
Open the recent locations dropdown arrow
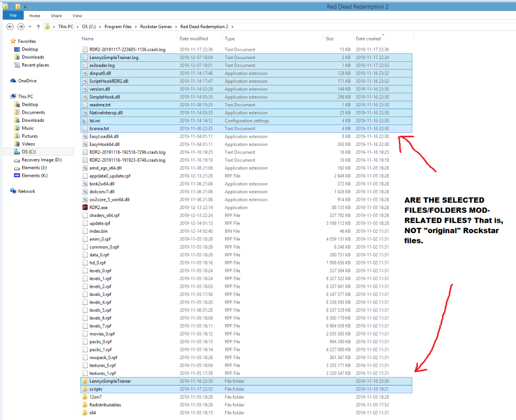click(x=30, y=27)
